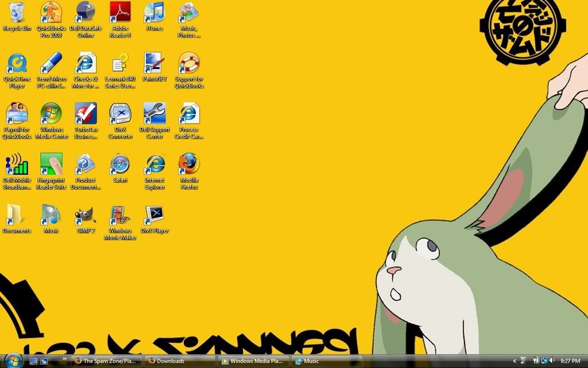Open the Recycle Bin desktop icon

click(17, 17)
